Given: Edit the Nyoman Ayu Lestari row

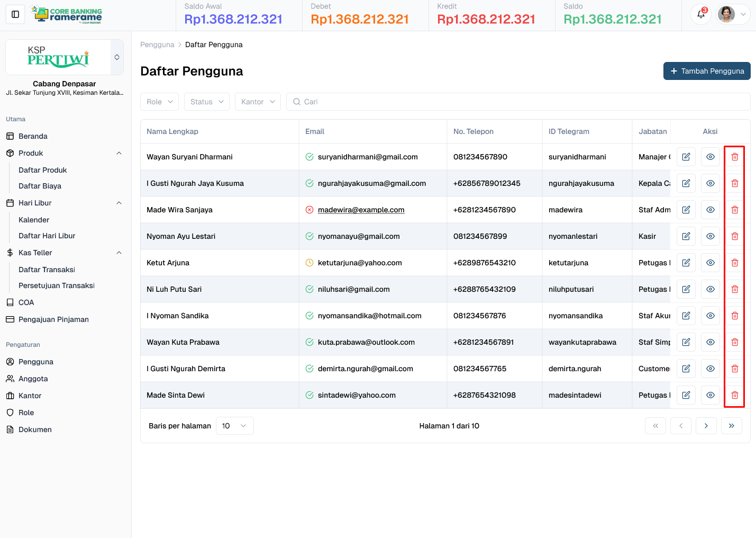Looking at the screenshot, I should pyautogui.click(x=686, y=236).
